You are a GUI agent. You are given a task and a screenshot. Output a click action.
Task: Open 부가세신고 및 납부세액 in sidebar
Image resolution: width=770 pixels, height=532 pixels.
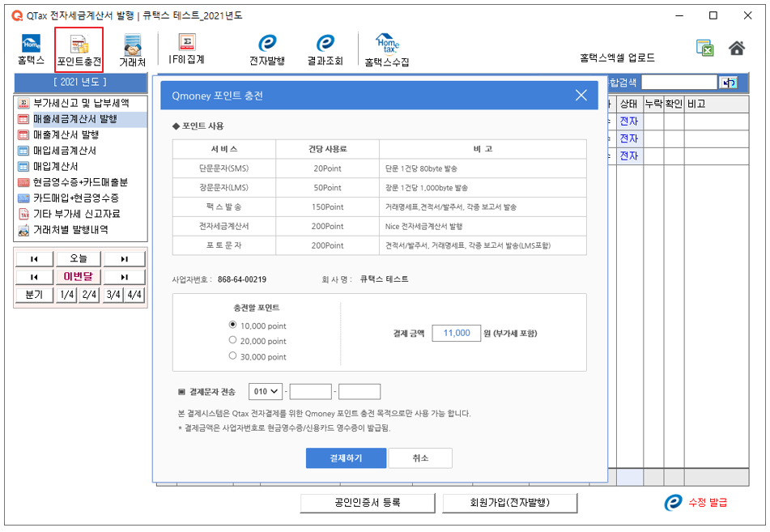[x=80, y=103]
